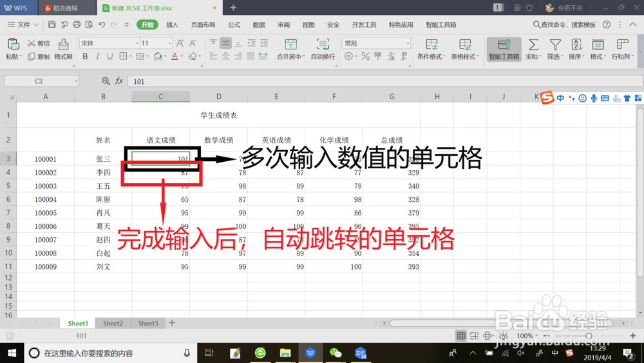Image resolution: width=644 pixels, height=363 pixels.
Task: Toggle vertical middle alignment
Action: (x=225, y=43)
